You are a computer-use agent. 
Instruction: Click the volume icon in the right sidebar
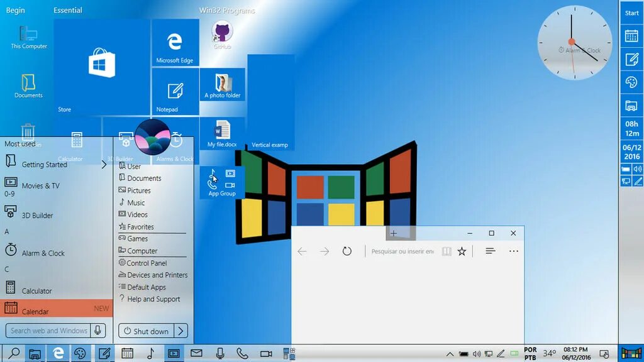pyautogui.click(x=638, y=169)
